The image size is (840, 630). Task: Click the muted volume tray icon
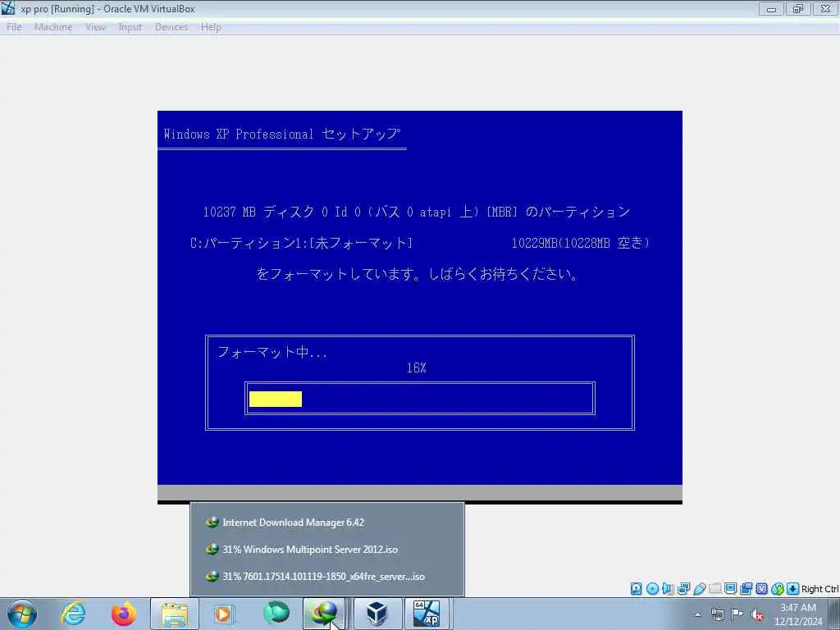point(757,615)
